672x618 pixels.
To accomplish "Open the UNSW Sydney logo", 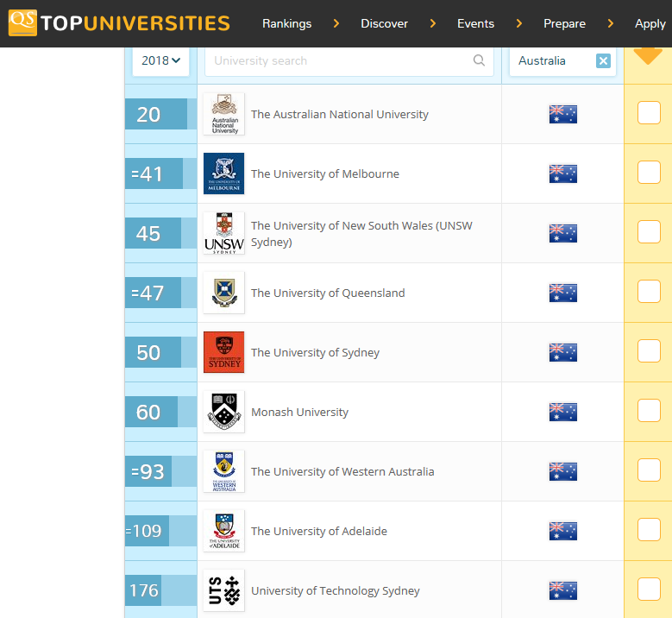I will tap(223, 233).
